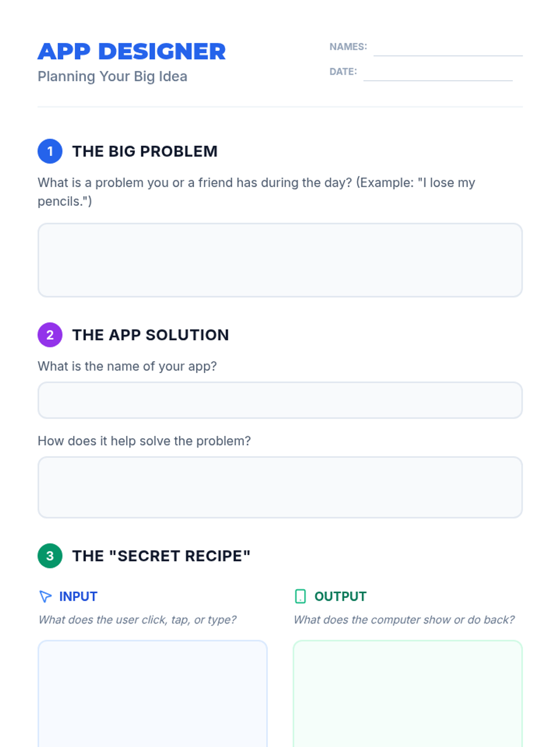Click the APP DESIGNER title

tap(132, 51)
